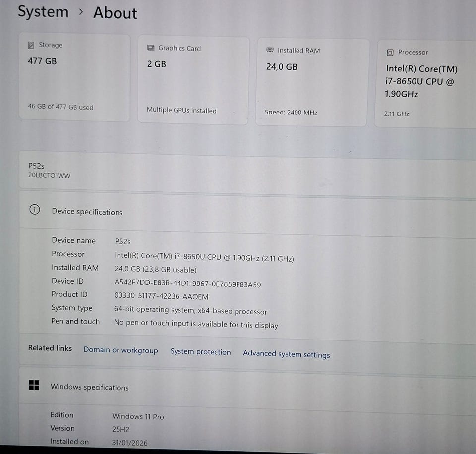Image resolution: width=476 pixels, height=454 pixels.
Task: Click the 'Related links' label
Action: (x=50, y=348)
